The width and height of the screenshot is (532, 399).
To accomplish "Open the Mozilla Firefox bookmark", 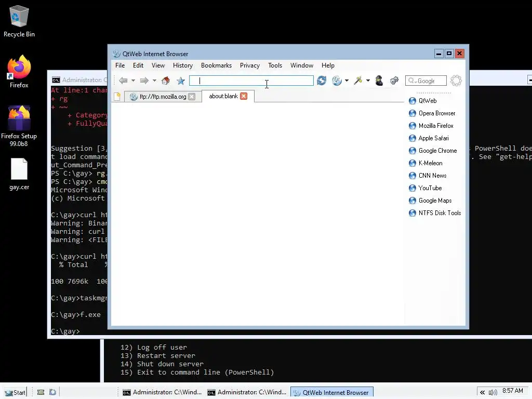I will coord(431,126).
